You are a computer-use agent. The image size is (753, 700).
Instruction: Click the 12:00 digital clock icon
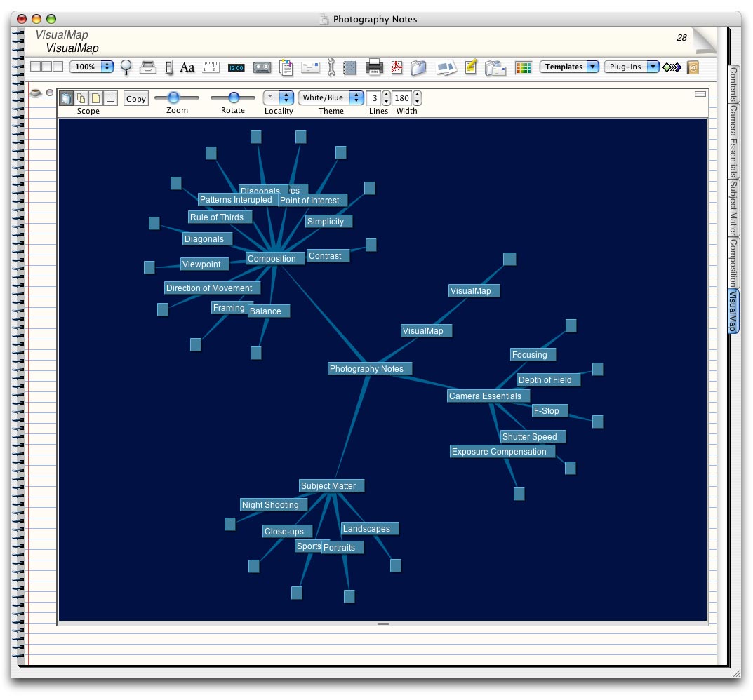tap(236, 68)
